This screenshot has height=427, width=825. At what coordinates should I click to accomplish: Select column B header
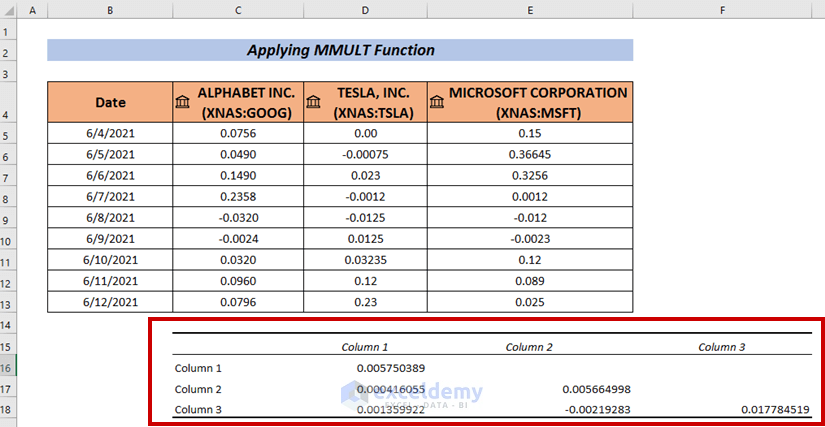point(110,10)
